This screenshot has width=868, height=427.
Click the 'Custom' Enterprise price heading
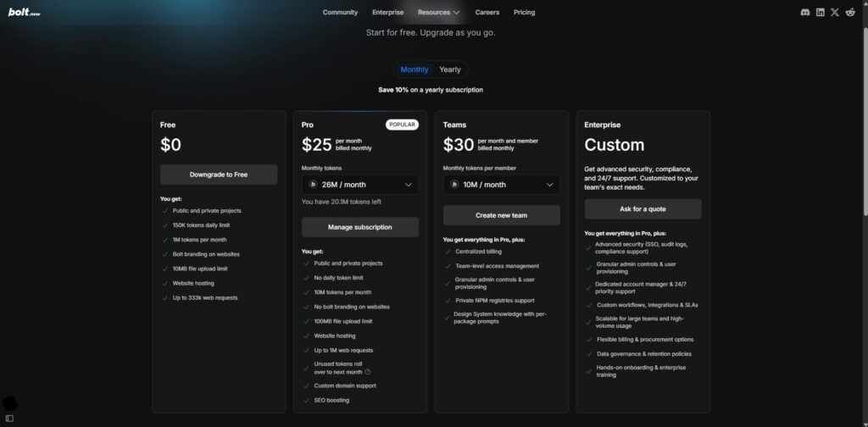(x=615, y=145)
